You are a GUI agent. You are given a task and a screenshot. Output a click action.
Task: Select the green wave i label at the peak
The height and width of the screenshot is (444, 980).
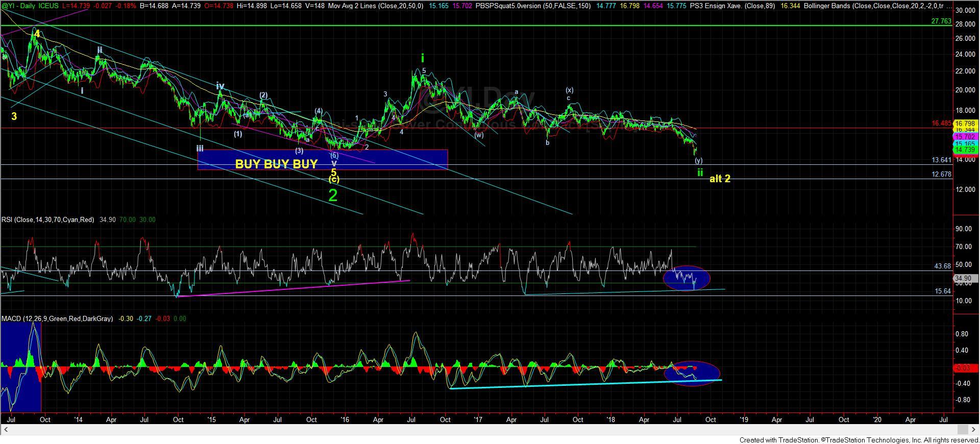[423, 58]
